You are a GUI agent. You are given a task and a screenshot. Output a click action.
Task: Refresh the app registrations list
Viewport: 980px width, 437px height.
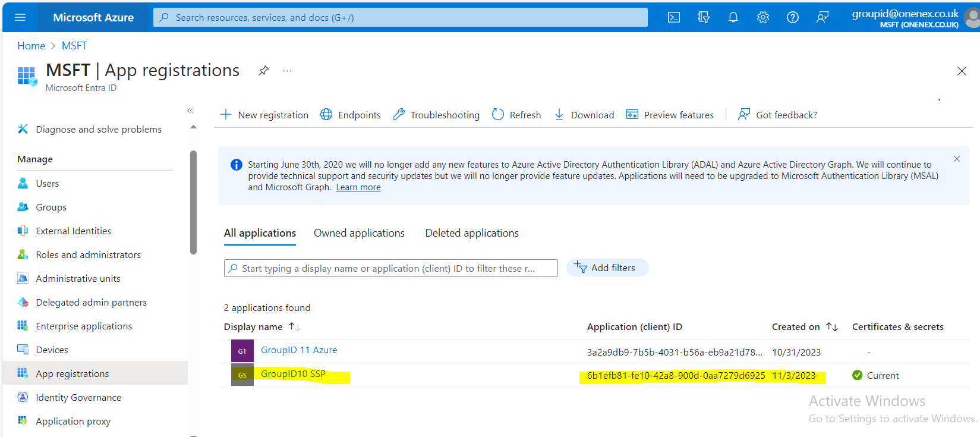point(516,115)
